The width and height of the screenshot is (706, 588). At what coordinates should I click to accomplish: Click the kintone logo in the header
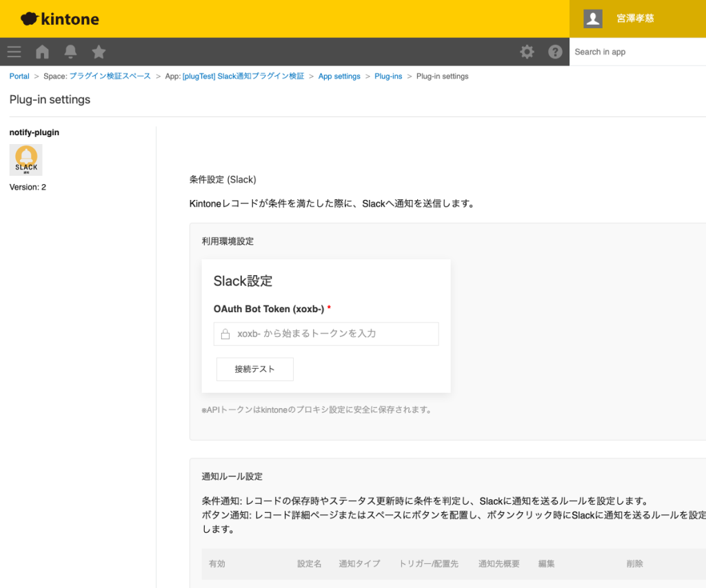tap(59, 19)
